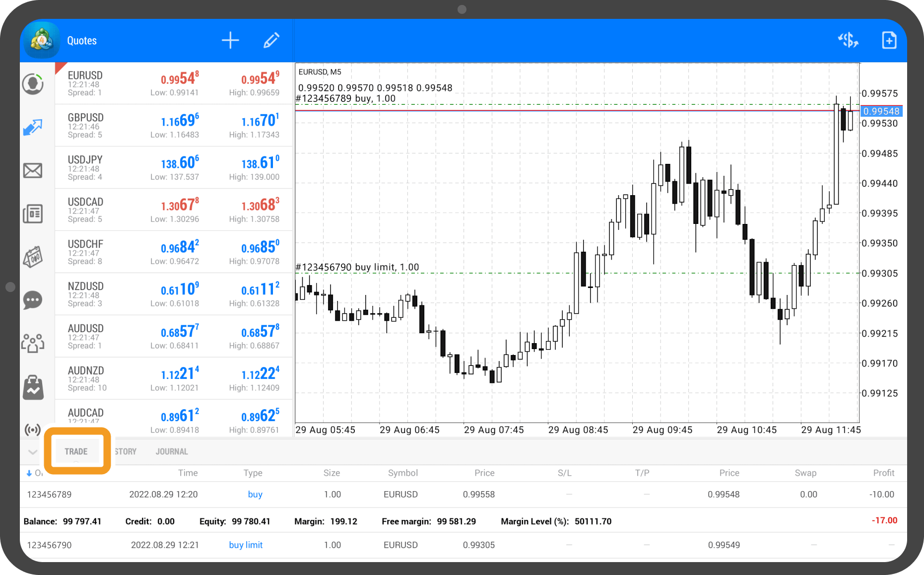The width and height of the screenshot is (924, 575).
Task: Click the add chart page icon
Action: coord(889,40)
